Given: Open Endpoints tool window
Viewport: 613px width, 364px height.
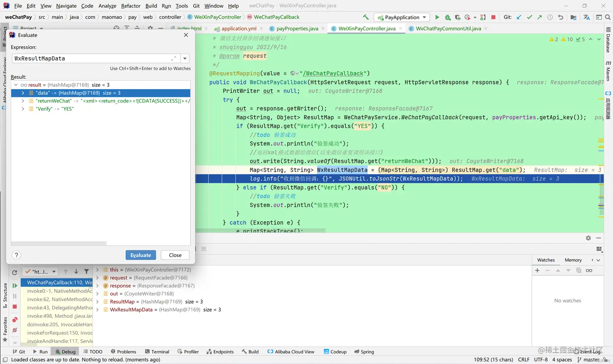Looking at the screenshot, I should [220, 352].
